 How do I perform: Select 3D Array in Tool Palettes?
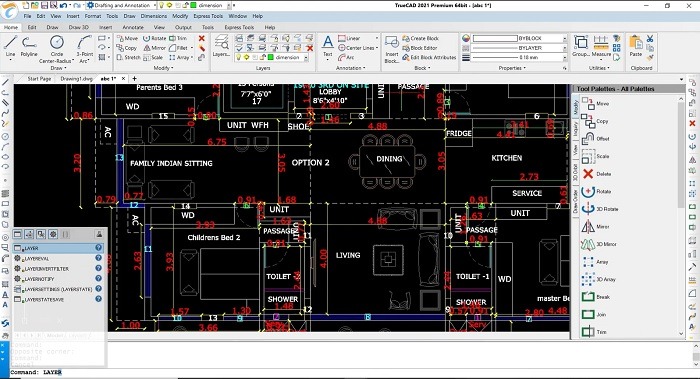coord(599,279)
